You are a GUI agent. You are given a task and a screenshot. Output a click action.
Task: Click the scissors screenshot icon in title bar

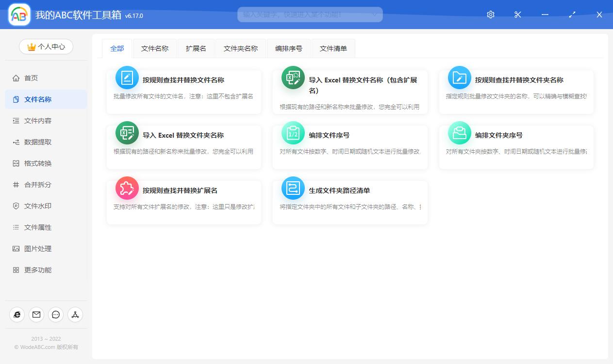(x=517, y=15)
